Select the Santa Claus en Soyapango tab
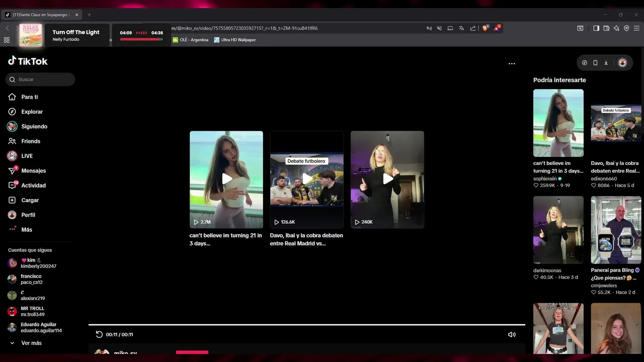 pyautogui.click(x=41, y=15)
